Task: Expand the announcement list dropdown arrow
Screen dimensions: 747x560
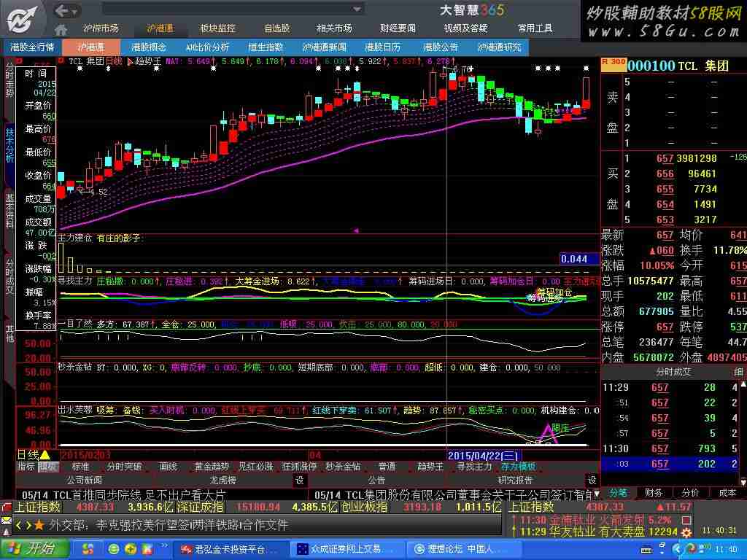Action: pos(597,494)
